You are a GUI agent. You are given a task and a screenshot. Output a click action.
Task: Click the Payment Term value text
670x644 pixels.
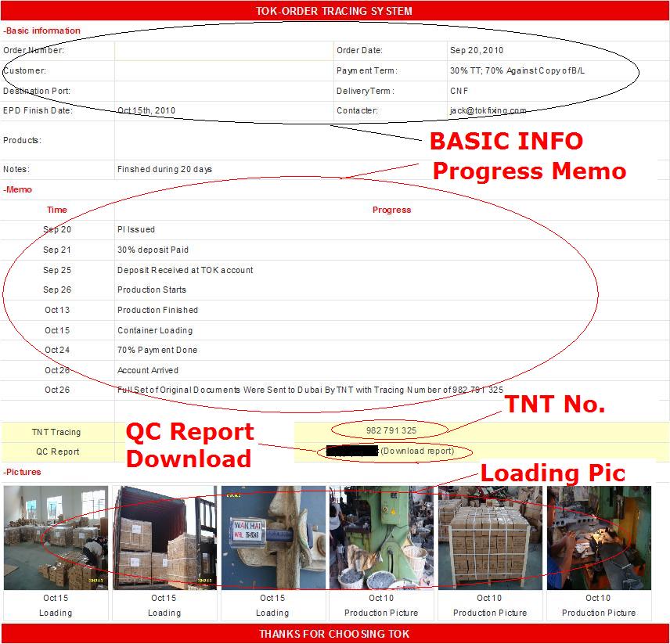pyautogui.click(x=517, y=71)
